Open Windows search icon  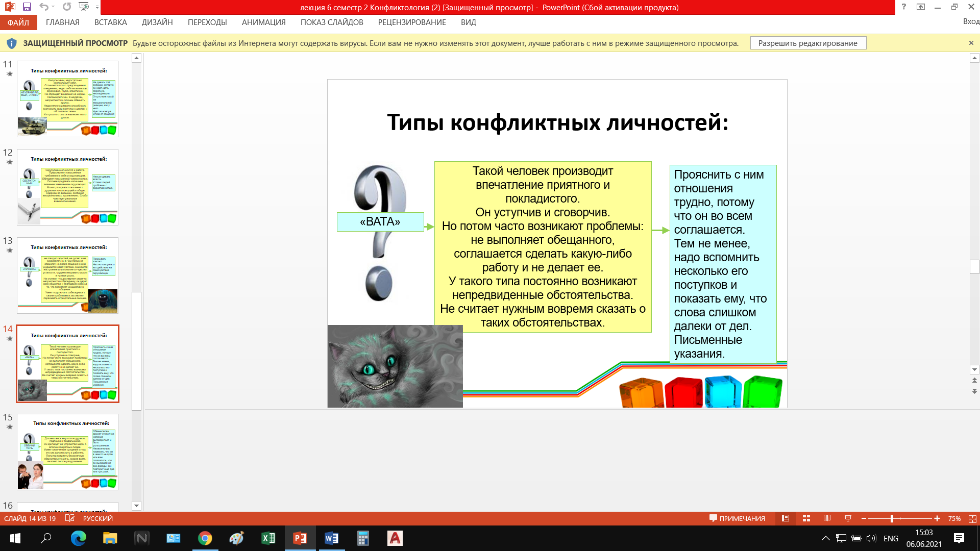(46, 538)
